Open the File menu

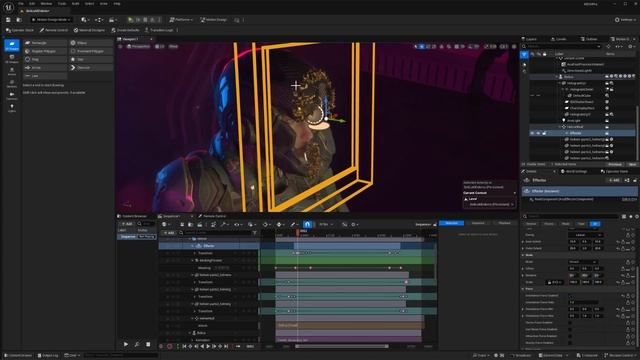click(x=21, y=4)
